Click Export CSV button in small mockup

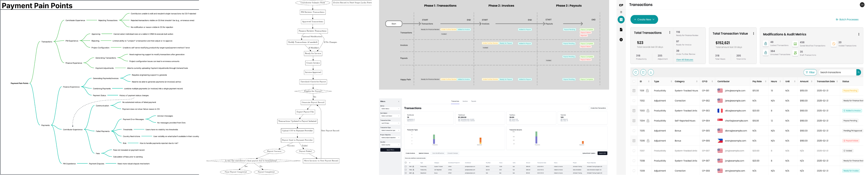[602, 153]
